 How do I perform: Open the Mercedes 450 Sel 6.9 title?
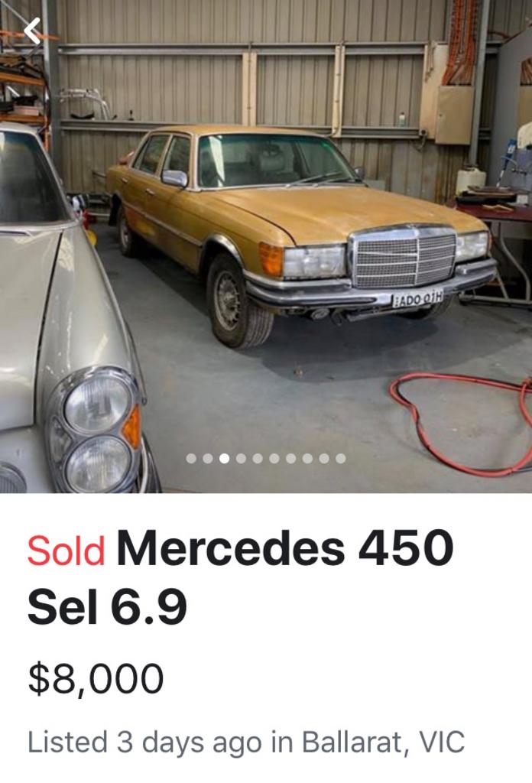(x=240, y=577)
